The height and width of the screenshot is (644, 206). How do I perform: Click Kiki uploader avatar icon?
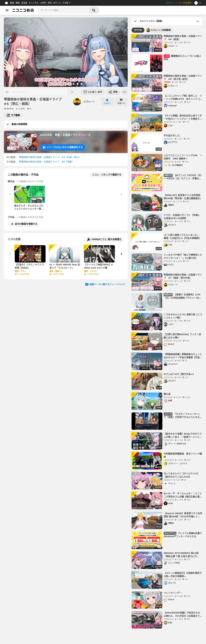click(166, 623)
